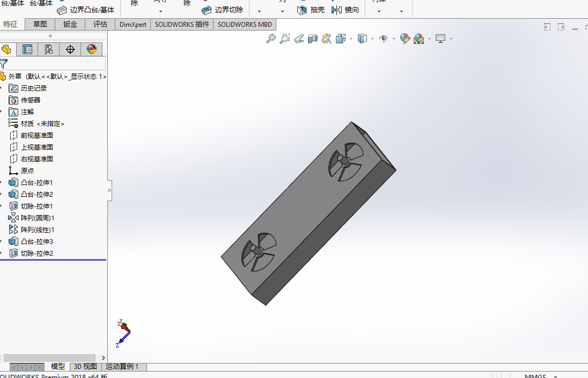This screenshot has width=588, height=378.
Task: Click the Edit Appearance icon
Action: [x=405, y=39]
